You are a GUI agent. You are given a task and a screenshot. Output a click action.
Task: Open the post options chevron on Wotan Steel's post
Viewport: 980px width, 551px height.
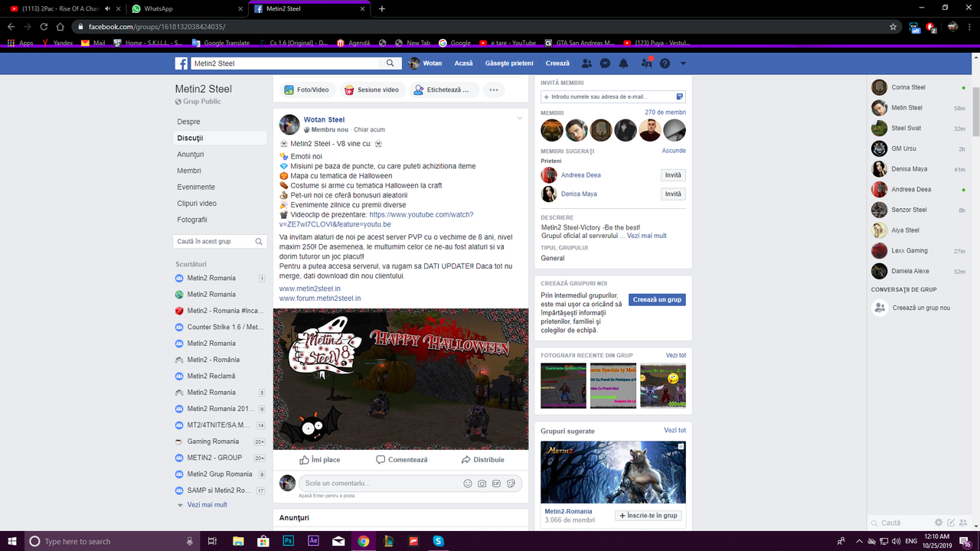click(x=520, y=118)
